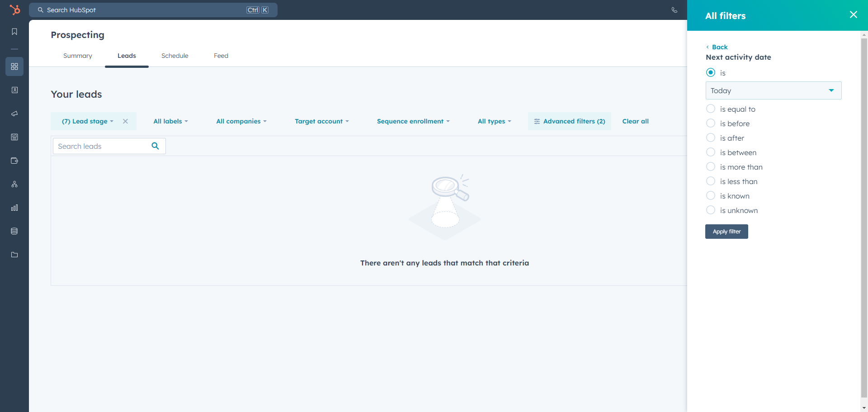868x412 pixels.
Task: Open the CRM contacts sidebar icon
Action: (14, 90)
